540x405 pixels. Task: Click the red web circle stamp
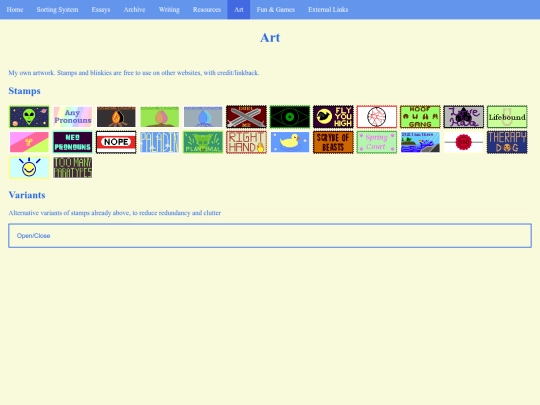pyautogui.click(x=376, y=117)
